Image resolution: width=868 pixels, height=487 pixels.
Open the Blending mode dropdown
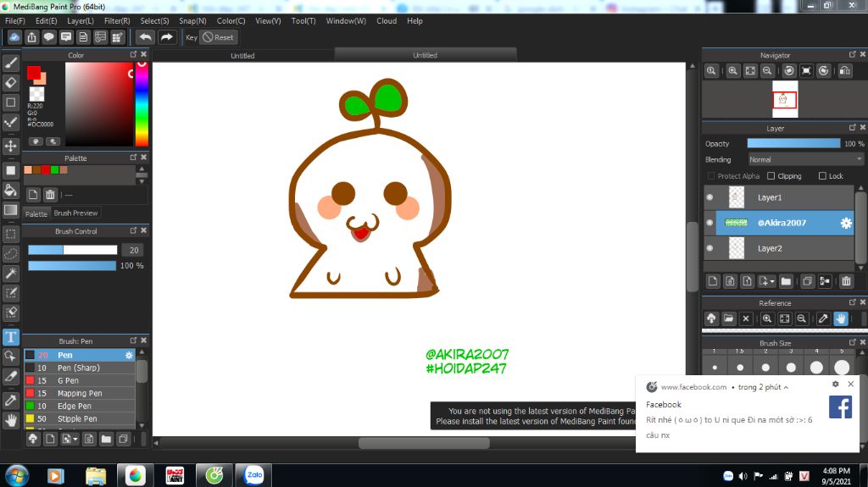805,159
